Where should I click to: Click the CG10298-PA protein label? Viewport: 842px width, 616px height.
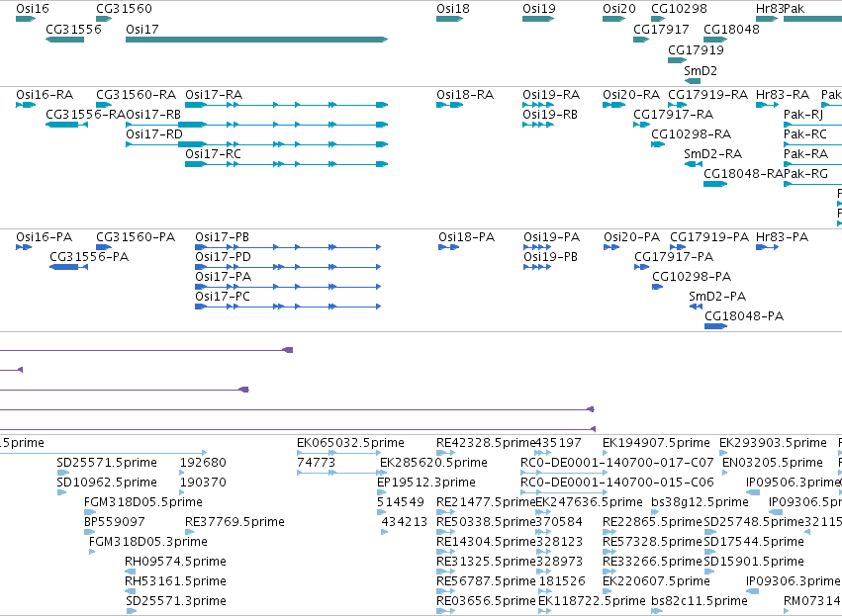point(692,277)
